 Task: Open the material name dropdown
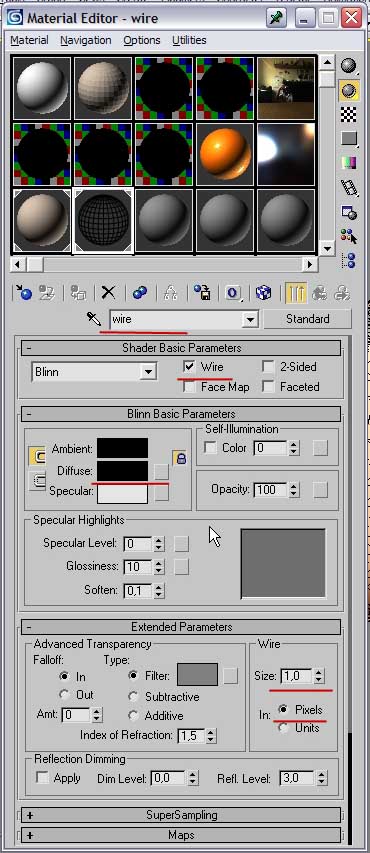(x=250, y=319)
